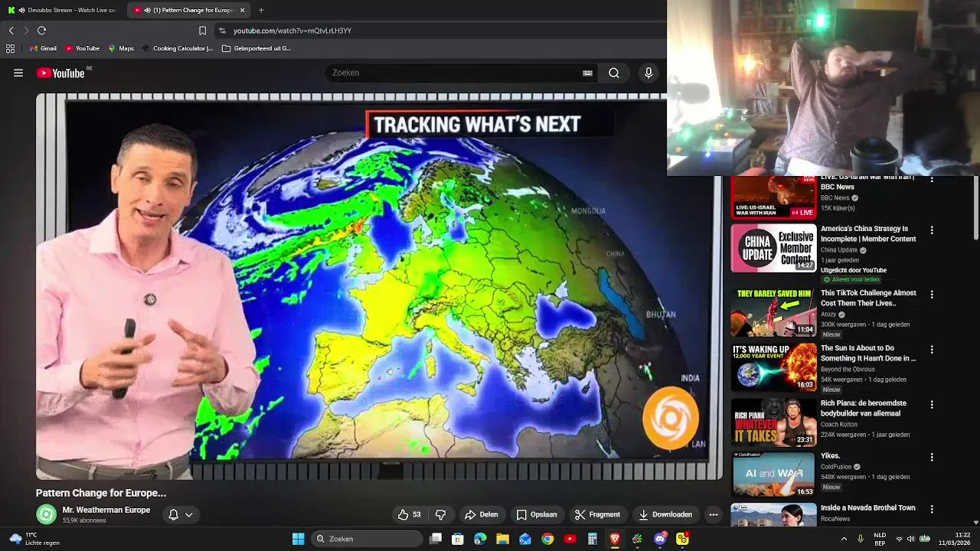Click the Downloaden button

665,515
